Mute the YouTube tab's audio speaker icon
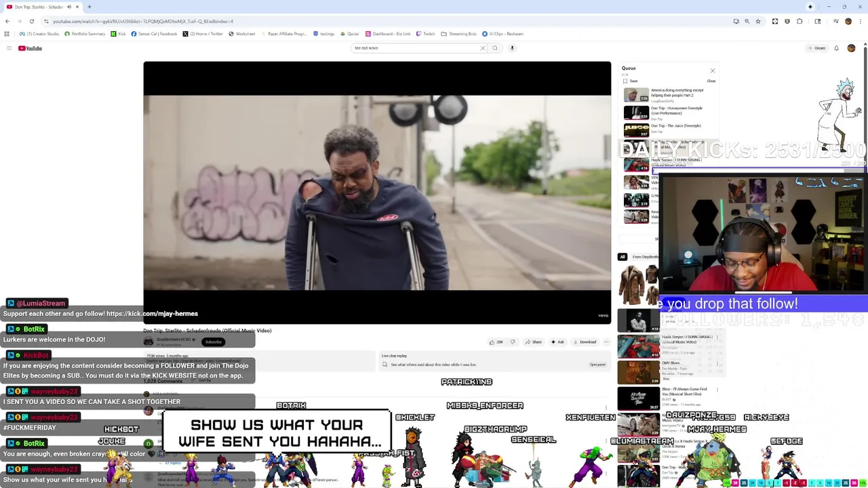 pos(69,7)
